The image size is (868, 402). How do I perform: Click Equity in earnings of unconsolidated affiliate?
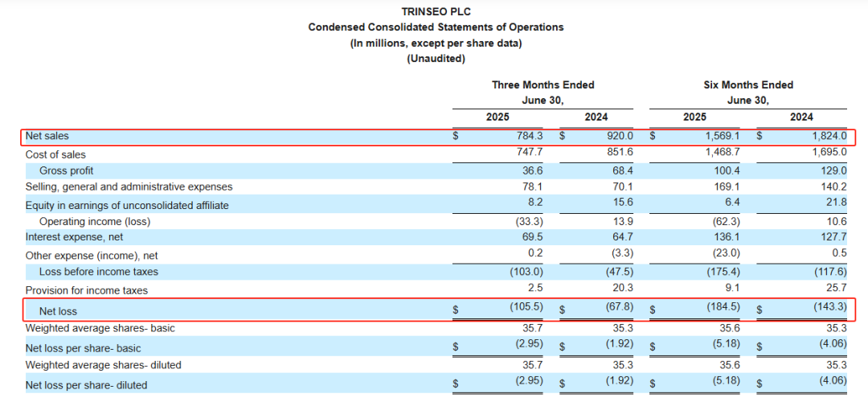[x=127, y=206]
